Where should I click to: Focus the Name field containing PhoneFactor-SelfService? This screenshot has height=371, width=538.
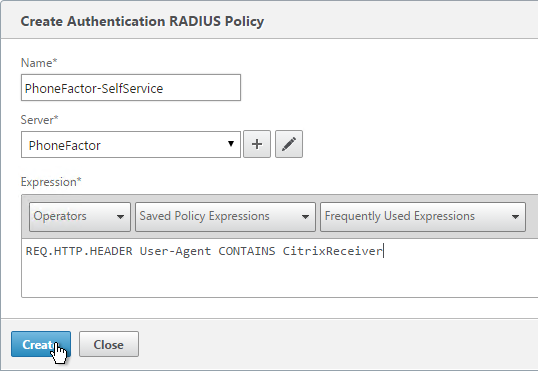(x=131, y=88)
